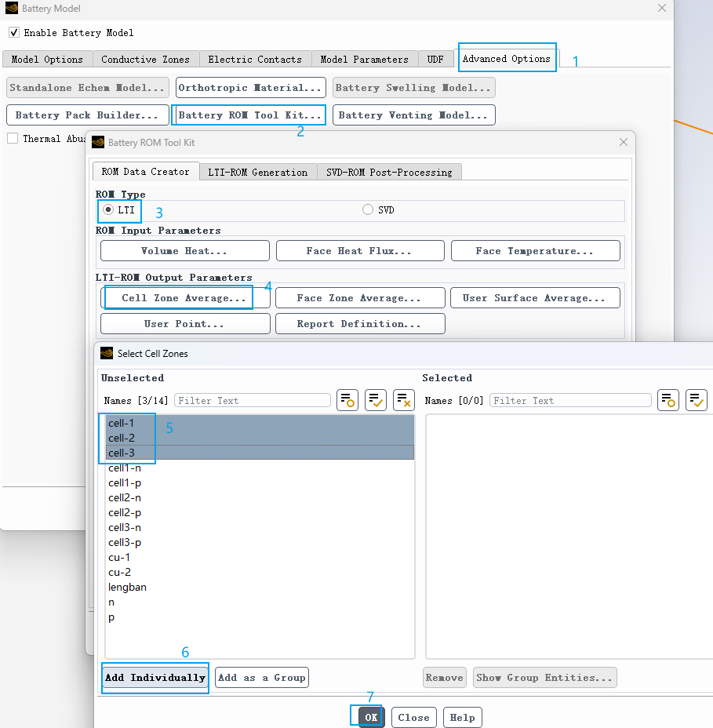Click the Face Heat Flux button
This screenshot has height=728, width=713.
pos(360,251)
